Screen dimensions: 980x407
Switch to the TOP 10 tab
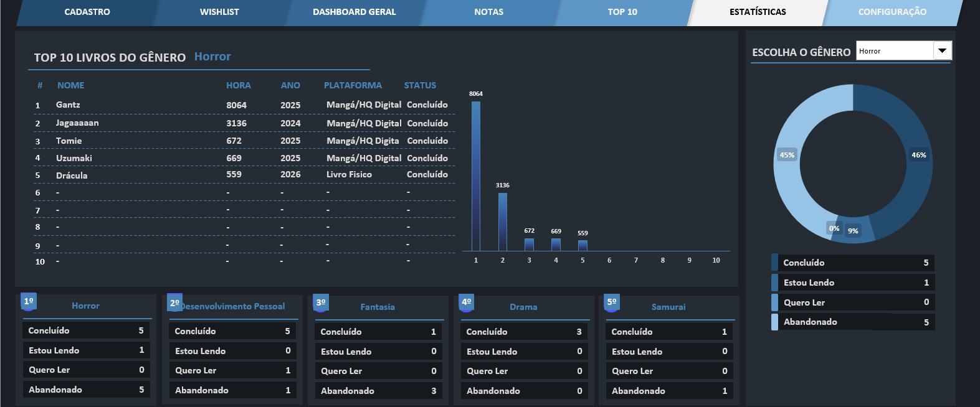[x=622, y=12]
